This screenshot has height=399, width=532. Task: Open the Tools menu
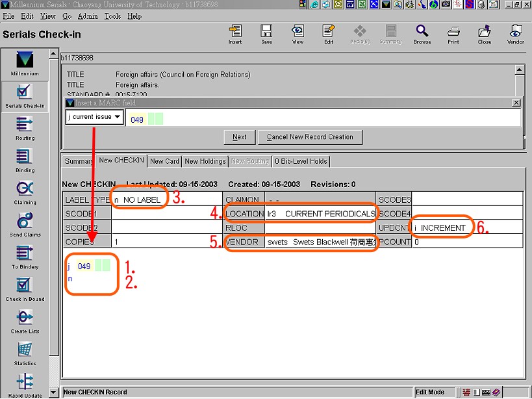[112, 16]
